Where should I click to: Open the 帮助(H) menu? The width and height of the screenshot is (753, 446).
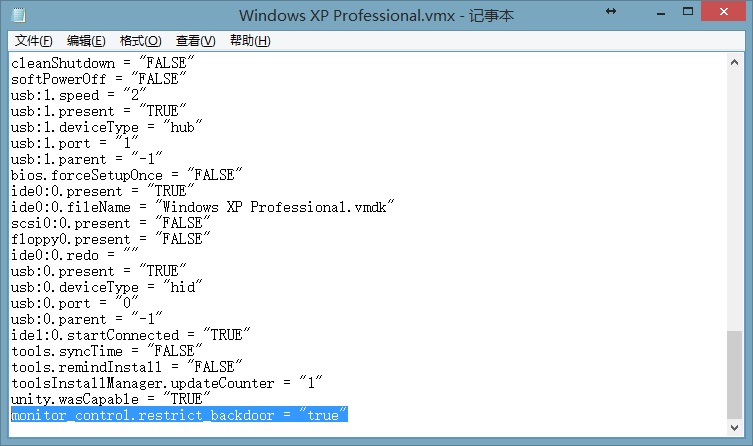[250, 41]
